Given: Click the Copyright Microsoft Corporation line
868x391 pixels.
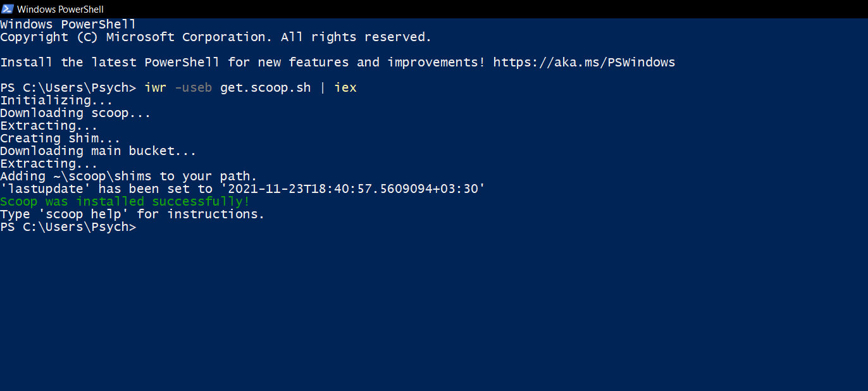Looking at the screenshot, I should coord(215,37).
